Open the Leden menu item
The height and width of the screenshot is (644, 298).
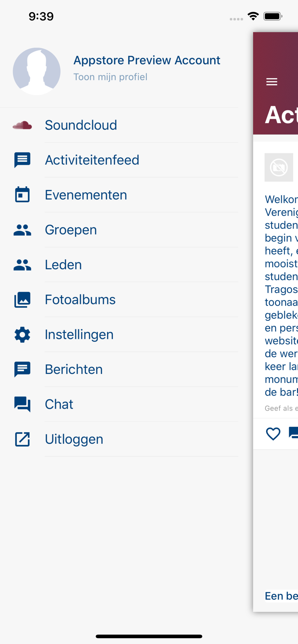tap(63, 265)
